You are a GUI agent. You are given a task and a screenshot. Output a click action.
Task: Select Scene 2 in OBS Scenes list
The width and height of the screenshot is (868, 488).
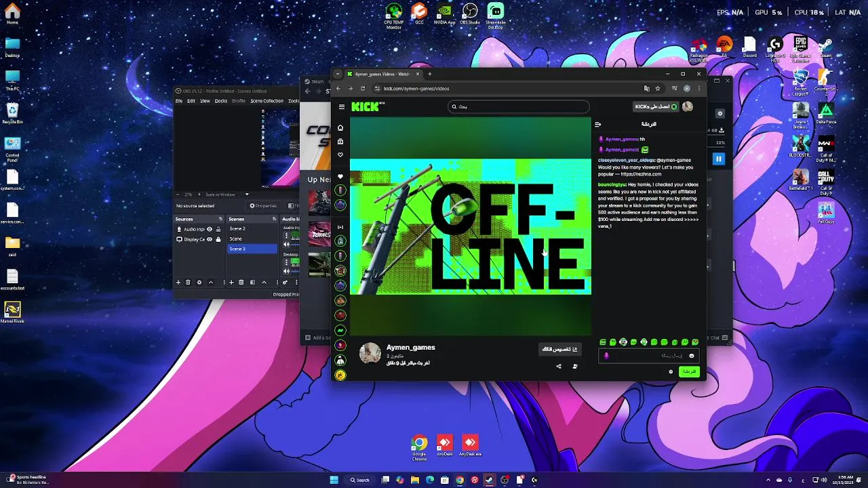click(x=252, y=229)
